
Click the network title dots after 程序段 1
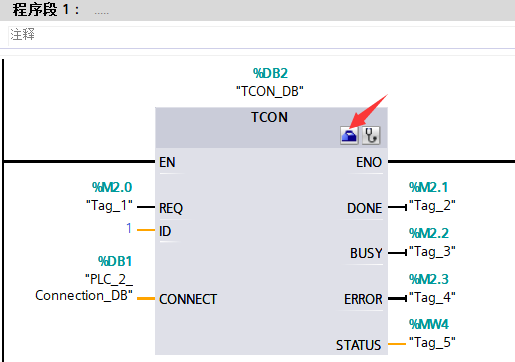101,13
